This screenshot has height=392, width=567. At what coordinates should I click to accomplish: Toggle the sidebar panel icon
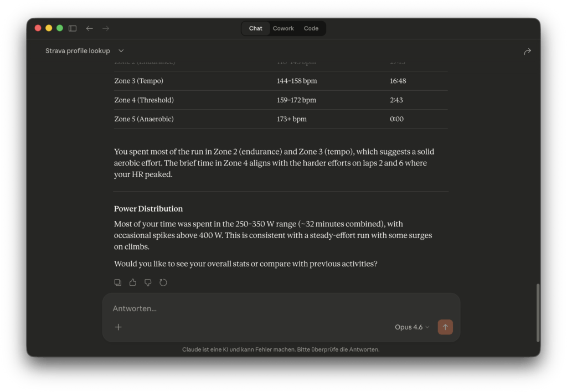point(73,28)
